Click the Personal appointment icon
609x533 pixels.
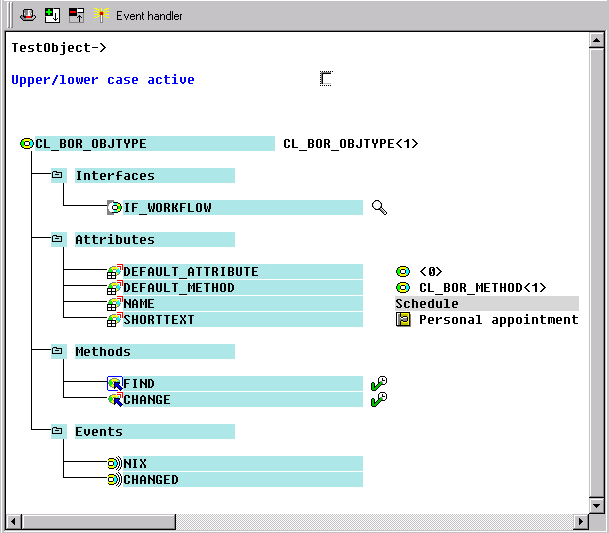pos(403,320)
